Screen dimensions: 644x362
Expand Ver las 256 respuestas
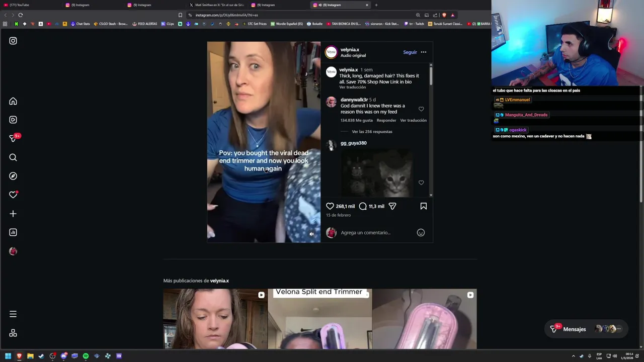pyautogui.click(x=372, y=132)
